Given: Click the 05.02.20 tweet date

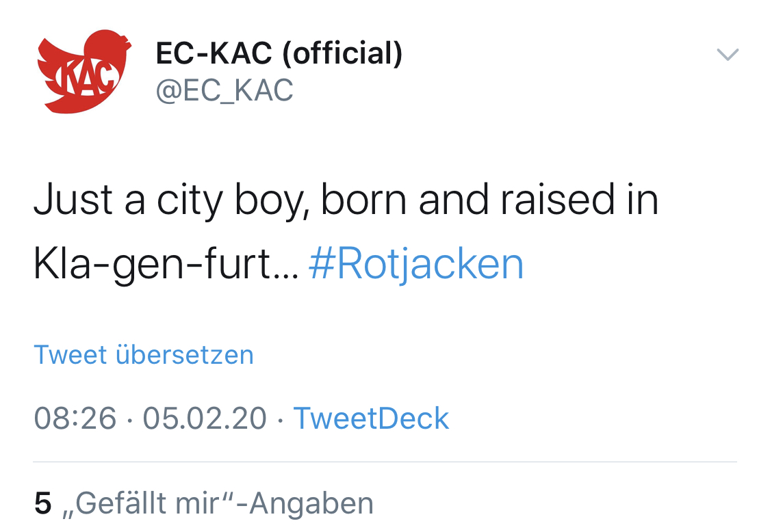Looking at the screenshot, I should click(205, 418).
